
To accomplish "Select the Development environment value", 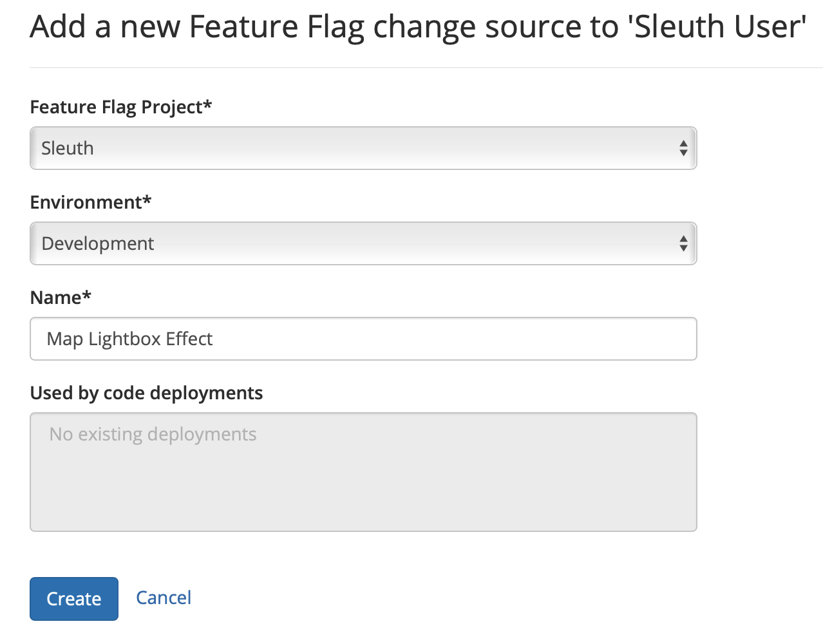I will coord(98,243).
